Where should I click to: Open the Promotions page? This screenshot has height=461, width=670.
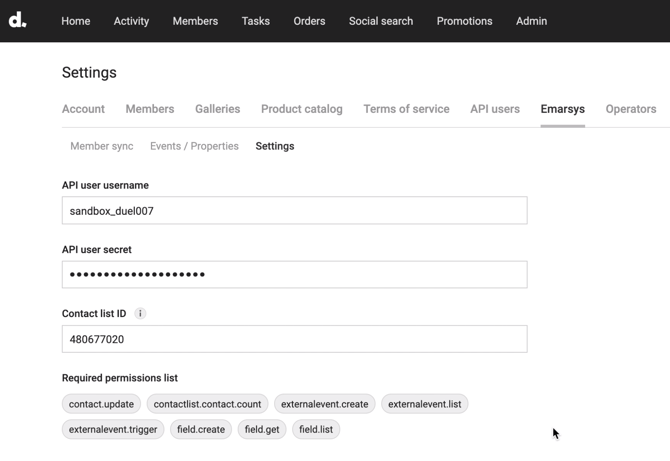coord(464,21)
